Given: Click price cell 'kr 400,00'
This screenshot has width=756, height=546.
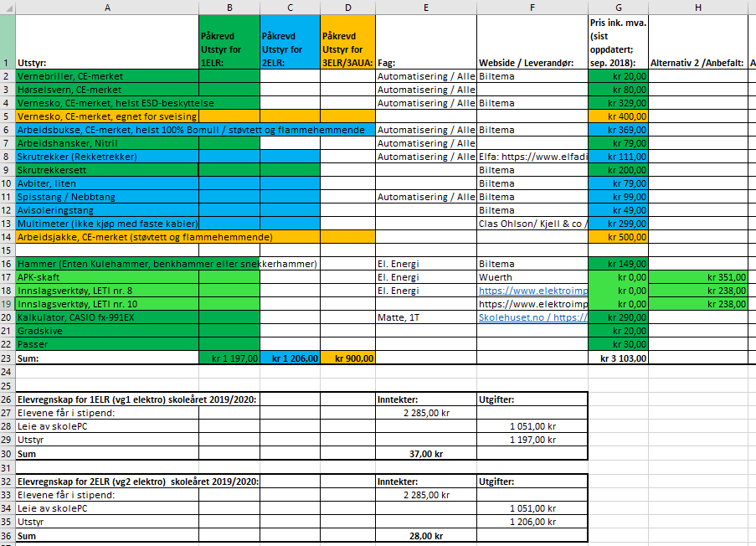Looking at the screenshot, I should tap(618, 116).
